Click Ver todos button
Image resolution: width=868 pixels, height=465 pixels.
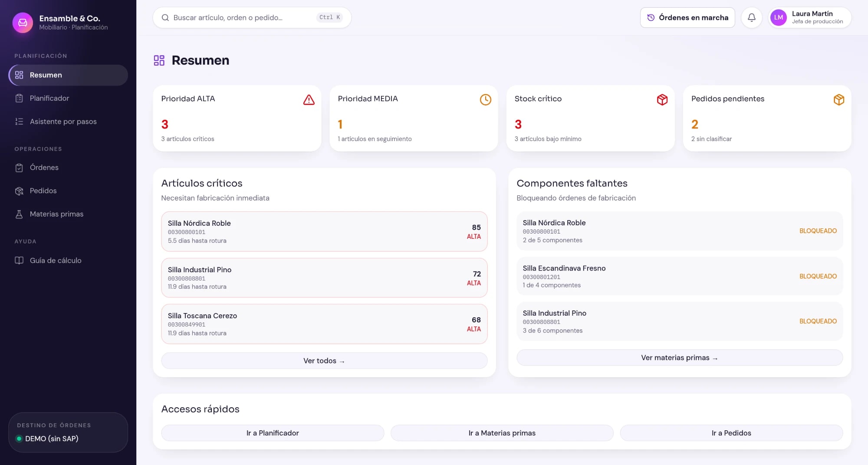pyautogui.click(x=324, y=361)
